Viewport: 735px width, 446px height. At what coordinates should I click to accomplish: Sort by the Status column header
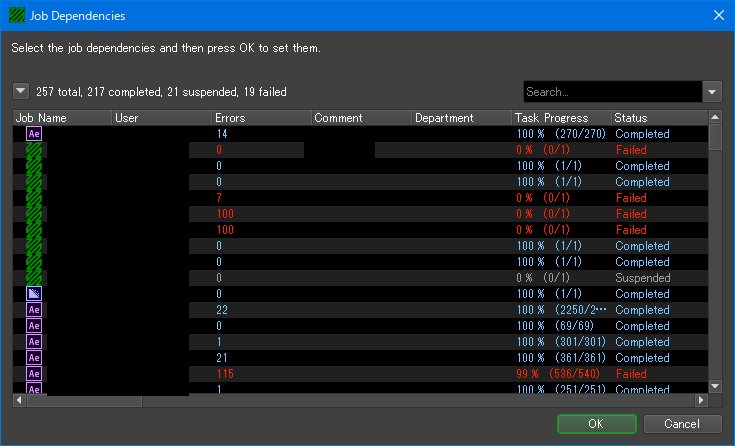[660, 118]
